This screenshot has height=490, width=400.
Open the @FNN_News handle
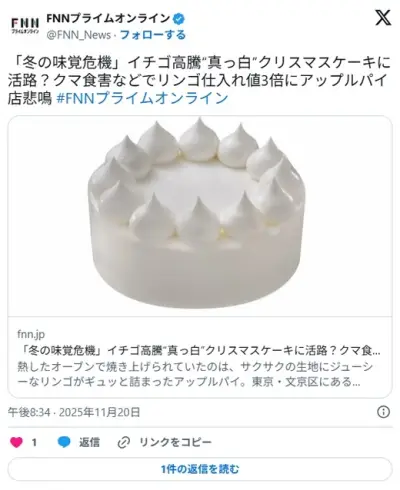(x=79, y=35)
